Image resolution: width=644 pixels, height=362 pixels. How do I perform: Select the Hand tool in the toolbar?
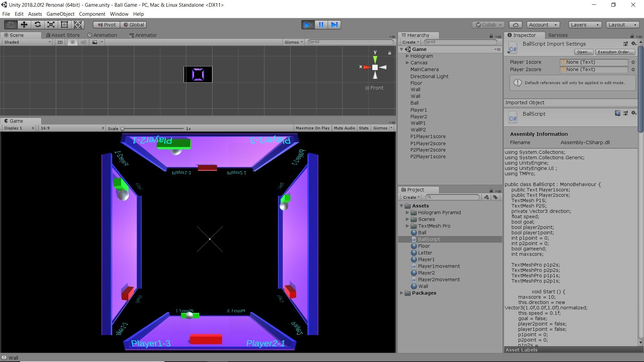click(x=10, y=24)
